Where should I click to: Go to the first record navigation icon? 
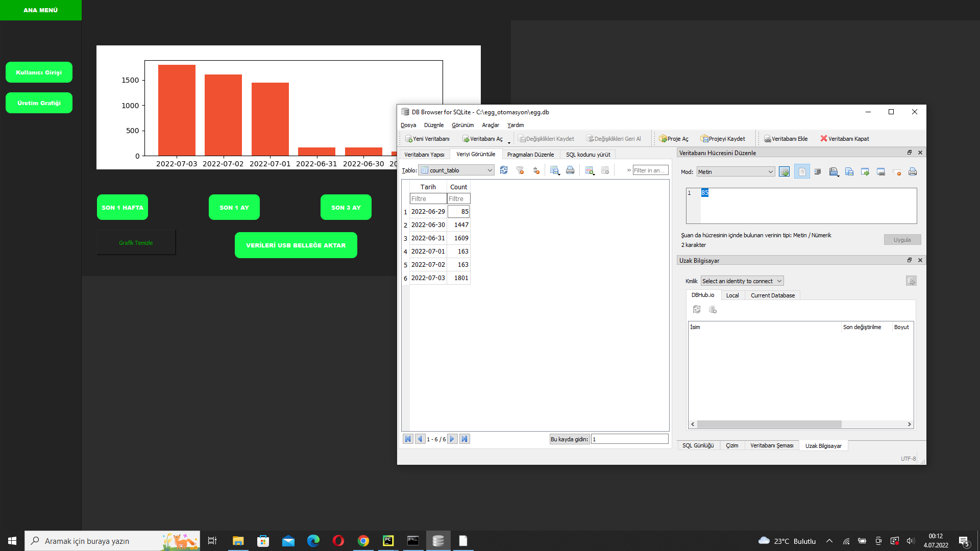tap(408, 439)
